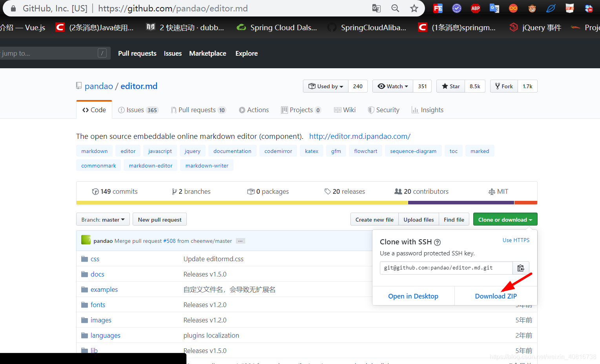
Task: Open Explore in top navigation
Action: [x=246, y=53]
